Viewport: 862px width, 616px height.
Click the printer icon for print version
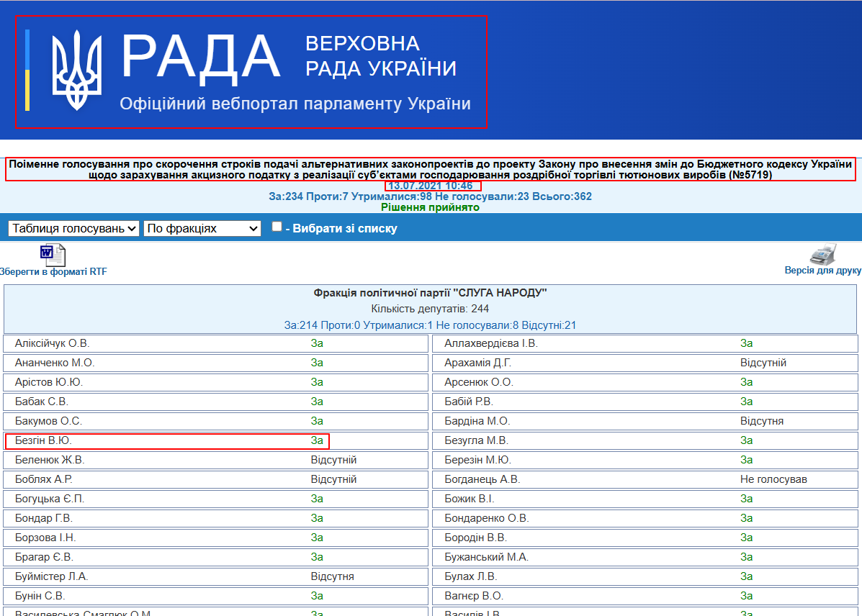823,254
